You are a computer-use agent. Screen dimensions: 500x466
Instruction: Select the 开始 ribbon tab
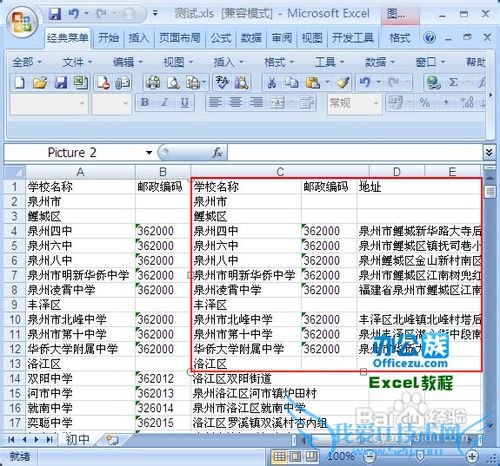[x=108, y=38]
